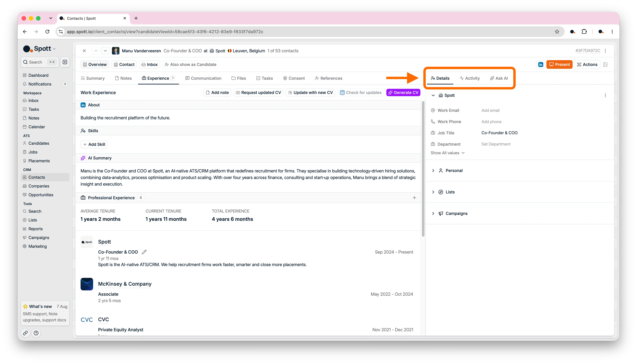Screen dimensions: 637x364
Task: Switch to the Summary tab
Action: pyautogui.click(x=93, y=78)
